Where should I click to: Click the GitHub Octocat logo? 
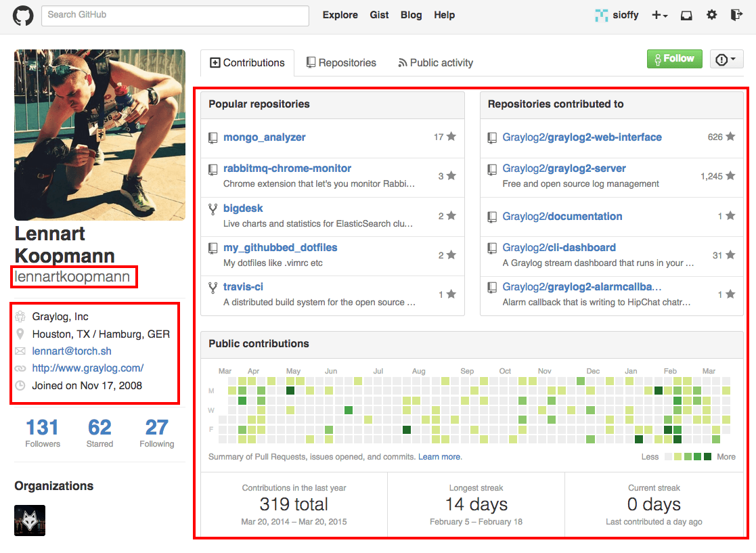[22, 16]
